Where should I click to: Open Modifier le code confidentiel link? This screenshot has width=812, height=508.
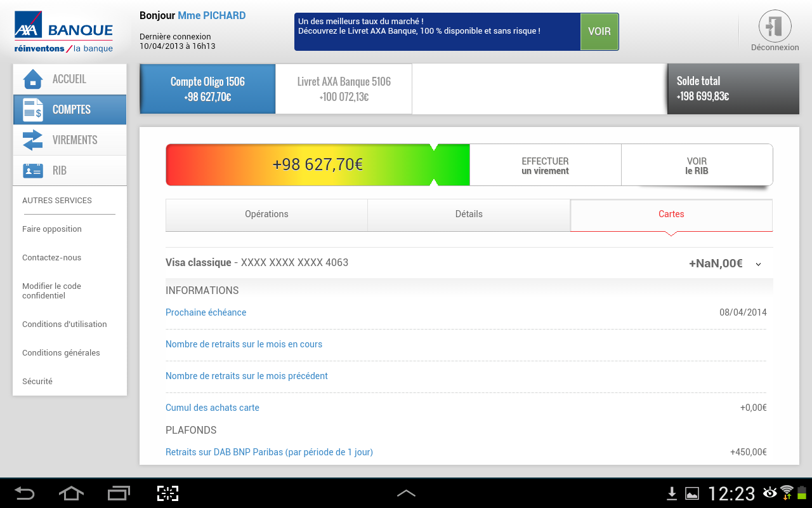pyautogui.click(x=51, y=291)
